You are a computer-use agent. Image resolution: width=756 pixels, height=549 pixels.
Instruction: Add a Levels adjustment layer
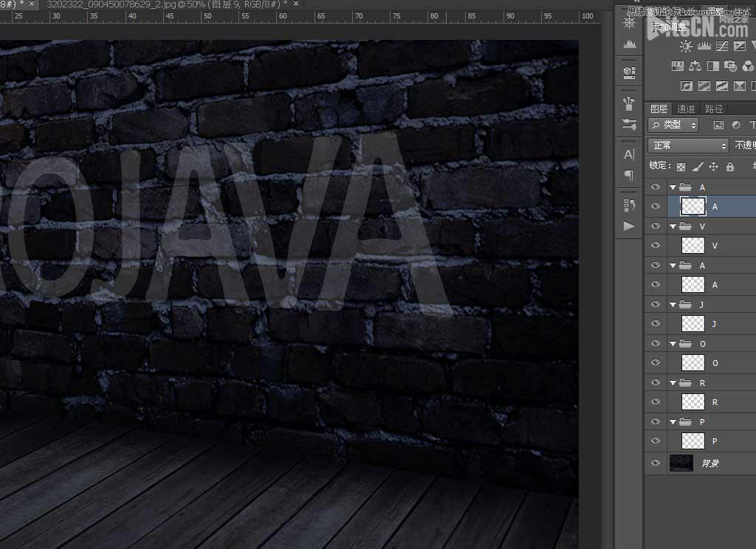(703, 46)
